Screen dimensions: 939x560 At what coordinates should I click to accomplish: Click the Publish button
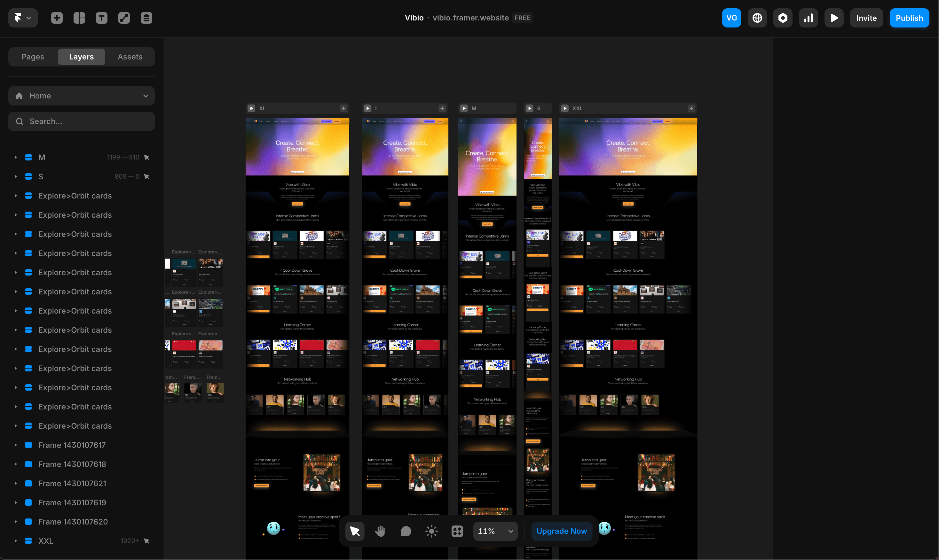click(909, 18)
